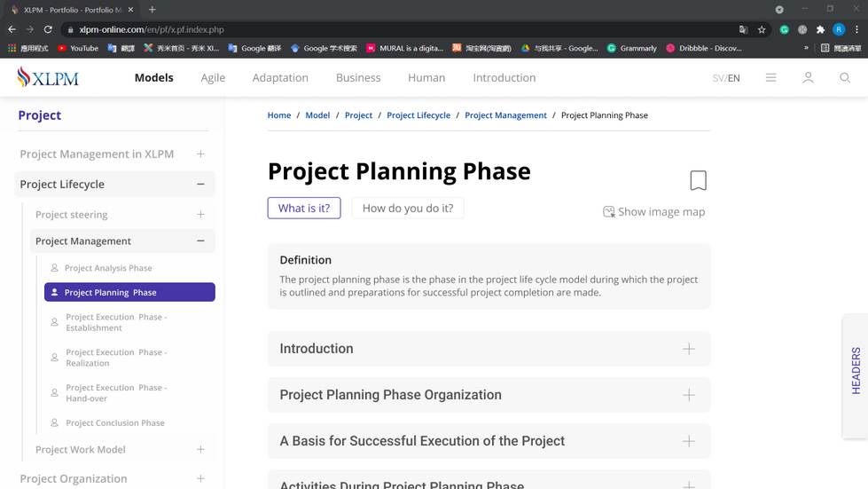Switch language via SV/EN toggle
Viewport: 868px width, 489px height.
(x=726, y=78)
